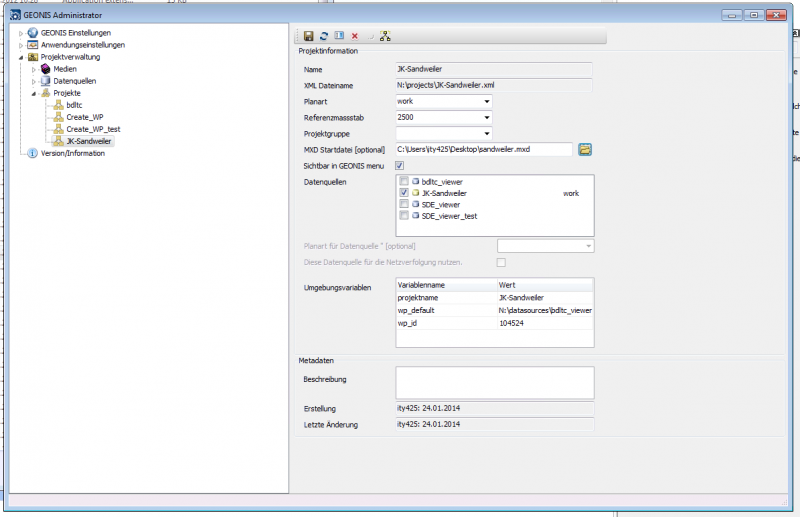This screenshot has width=800, height=517.
Task: Click the folder browse icon for MXD Startdatei
Action: (x=585, y=150)
